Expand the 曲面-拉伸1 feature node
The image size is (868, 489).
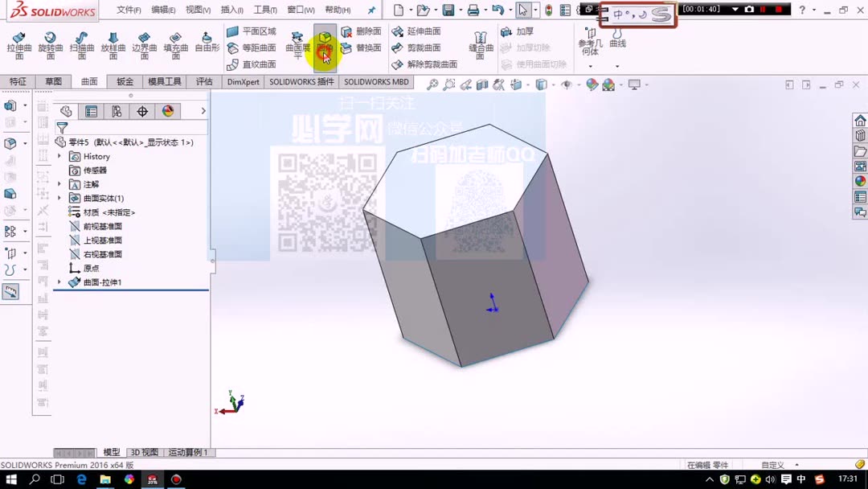[59, 281]
